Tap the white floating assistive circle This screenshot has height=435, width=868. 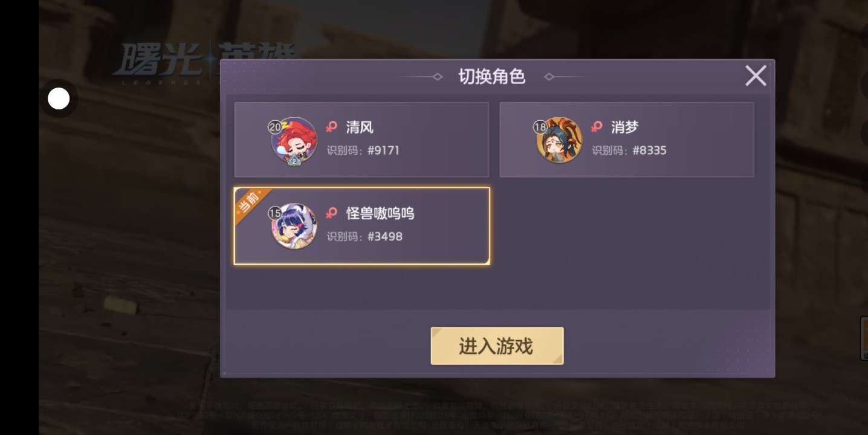point(59,98)
